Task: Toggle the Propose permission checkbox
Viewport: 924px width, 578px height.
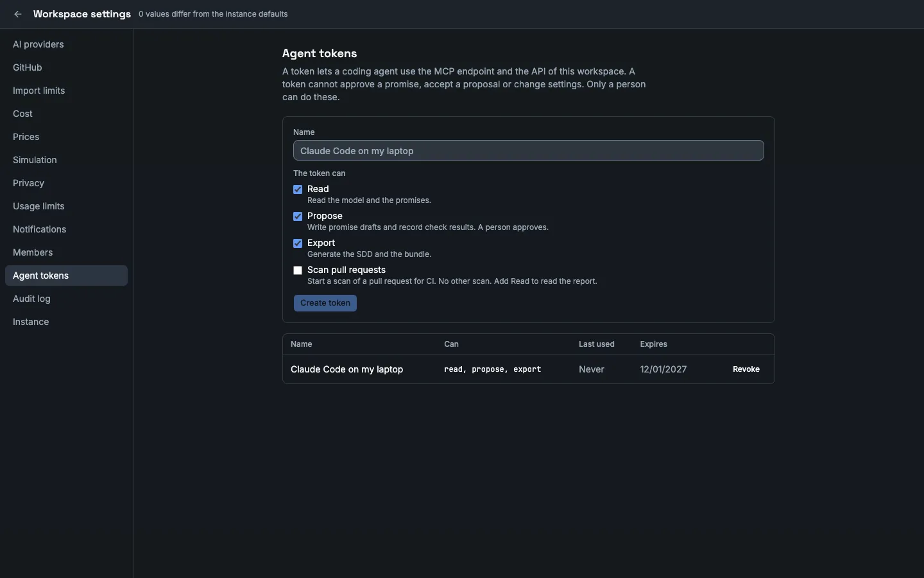Action: pos(298,216)
